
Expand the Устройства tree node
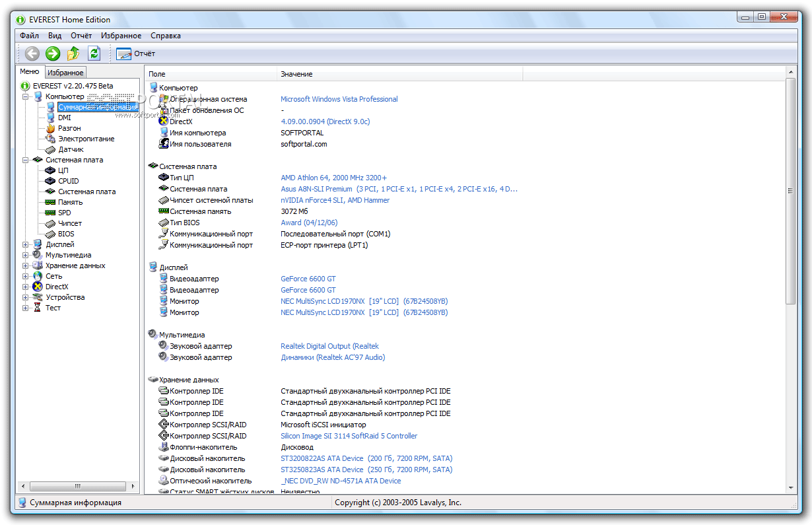(x=26, y=297)
